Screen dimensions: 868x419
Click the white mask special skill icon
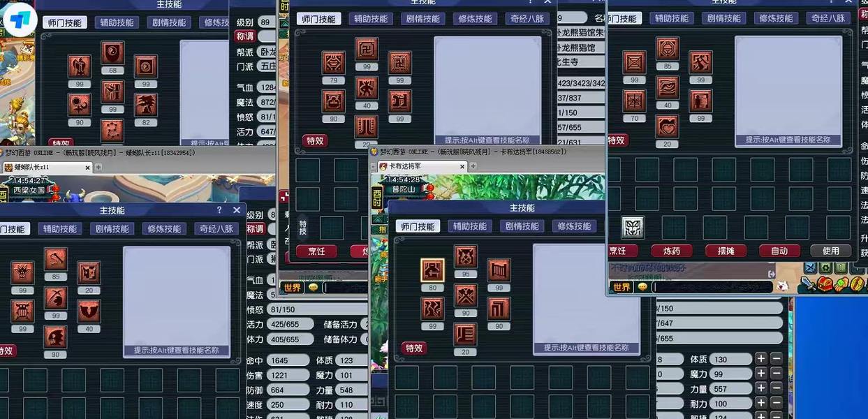(633, 228)
